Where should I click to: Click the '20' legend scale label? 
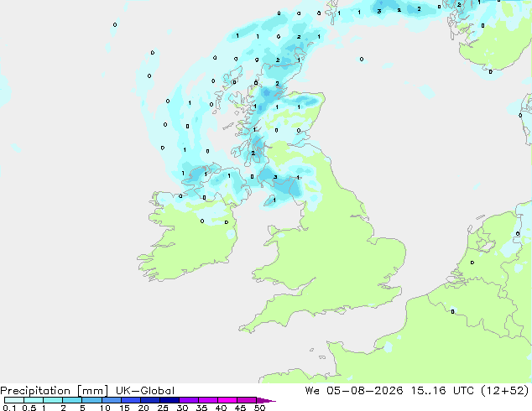[x=143, y=408]
